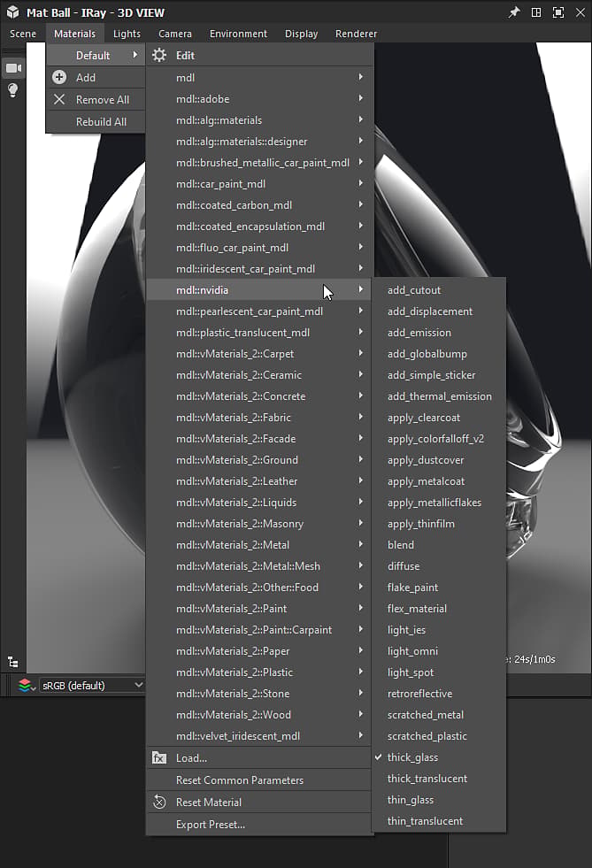
Task: Click the fullscreen frame icon in title bar
Action: coord(558,12)
